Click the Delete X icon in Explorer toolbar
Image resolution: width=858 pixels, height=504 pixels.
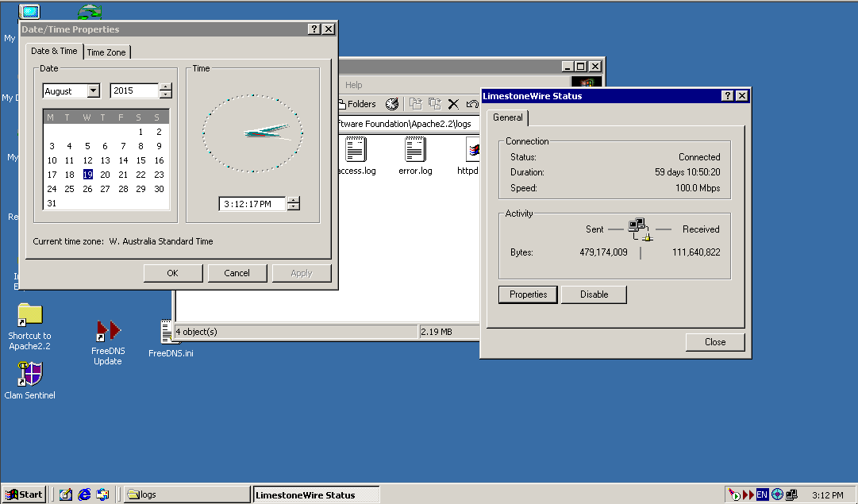tap(453, 104)
